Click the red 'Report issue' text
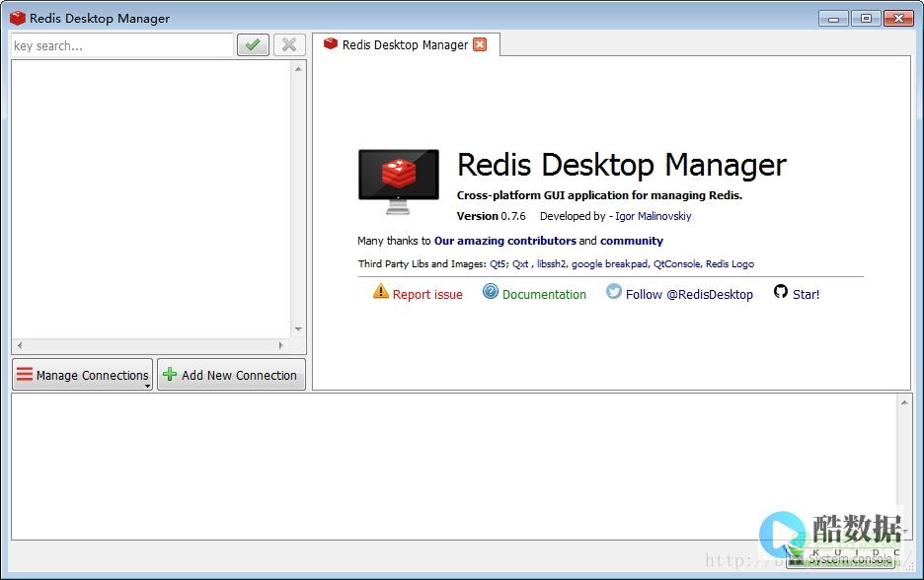The height and width of the screenshot is (580, 924). tap(427, 294)
